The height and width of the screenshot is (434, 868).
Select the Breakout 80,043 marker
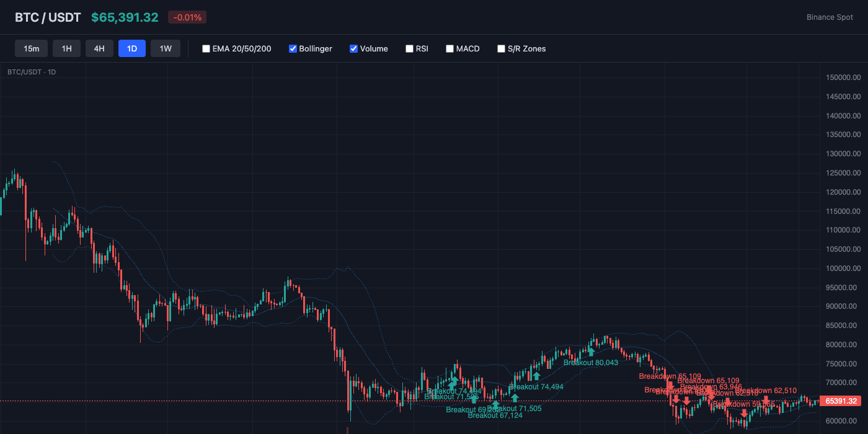pos(591,363)
